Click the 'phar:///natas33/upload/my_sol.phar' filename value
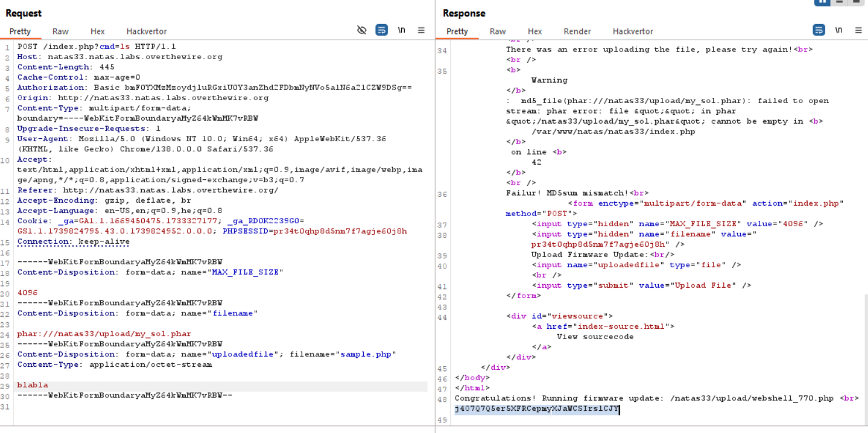The width and height of the screenshot is (868, 433). pos(104,333)
